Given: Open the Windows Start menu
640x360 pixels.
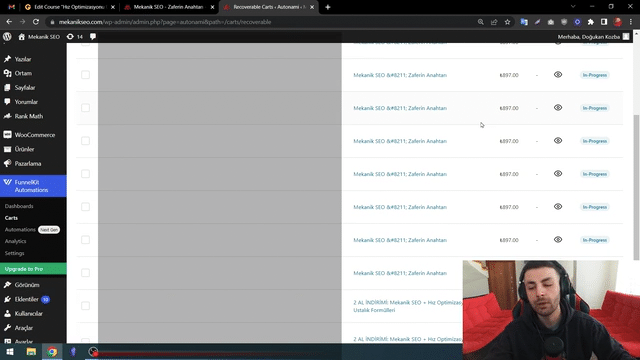Looking at the screenshot, I should 10,352.
